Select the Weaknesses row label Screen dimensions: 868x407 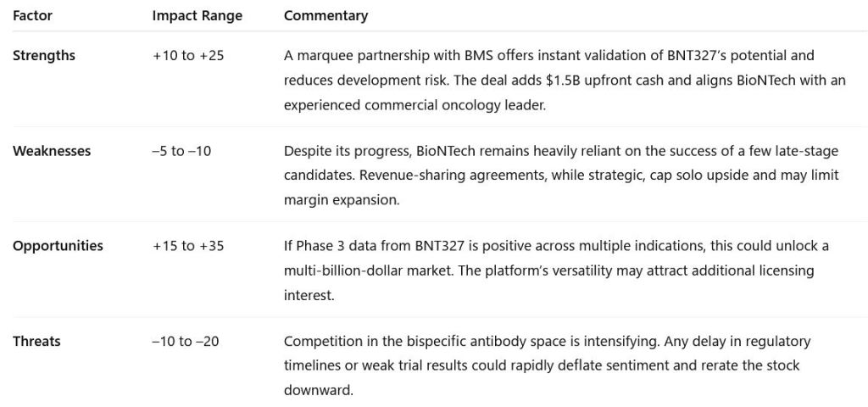(52, 151)
